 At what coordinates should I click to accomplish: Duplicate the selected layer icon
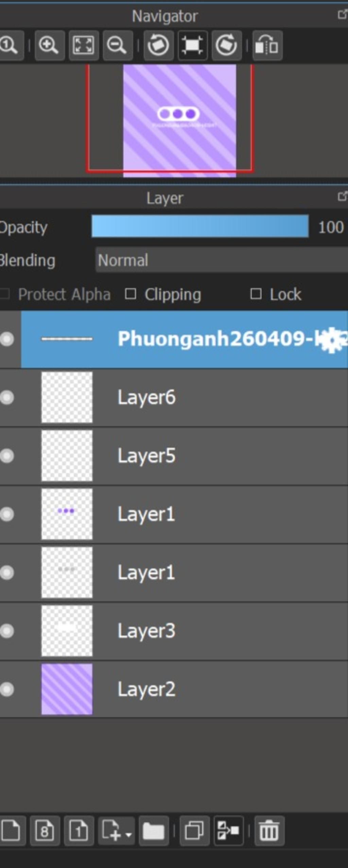click(194, 831)
